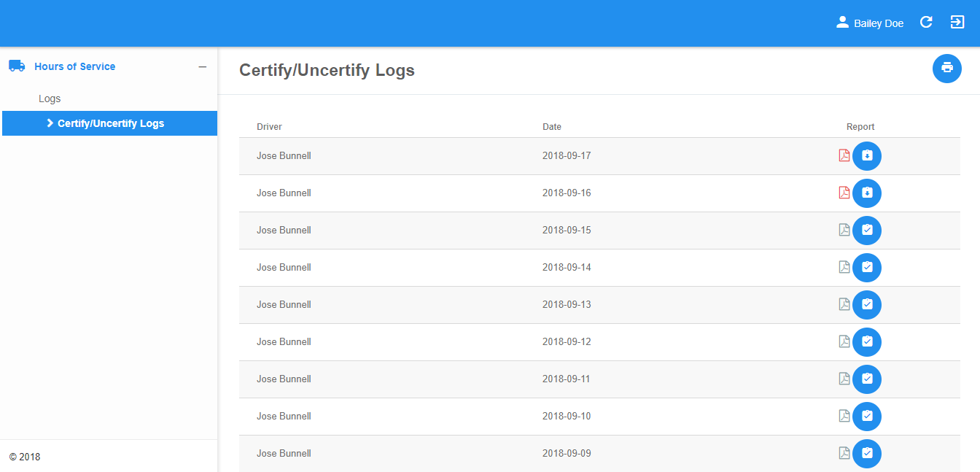This screenshot has height=472, width=980.
Task: Open the PDF report icon for 2018-09-12
Action: [844, 341]
